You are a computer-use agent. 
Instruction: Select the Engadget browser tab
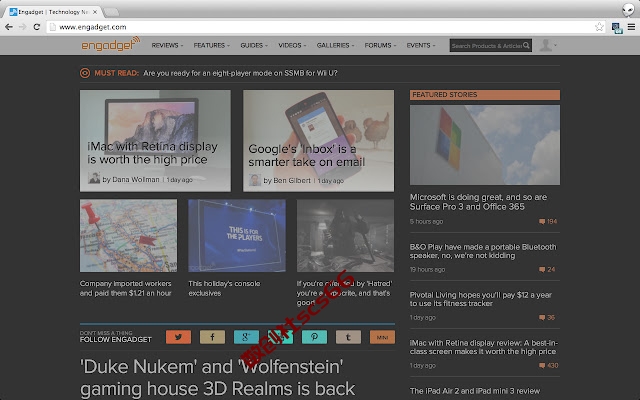coord(51,12)
